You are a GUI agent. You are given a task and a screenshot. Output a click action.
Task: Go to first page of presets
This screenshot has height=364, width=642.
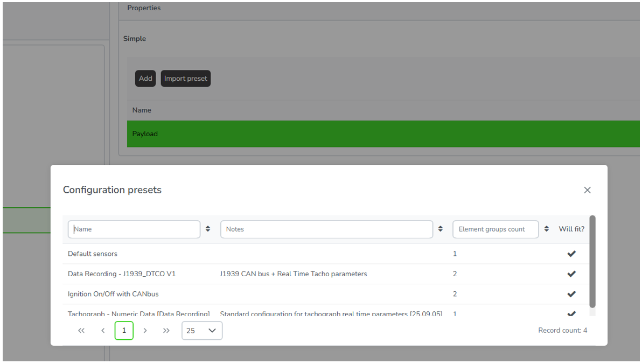pyautogui.click(x=81, y=331)
